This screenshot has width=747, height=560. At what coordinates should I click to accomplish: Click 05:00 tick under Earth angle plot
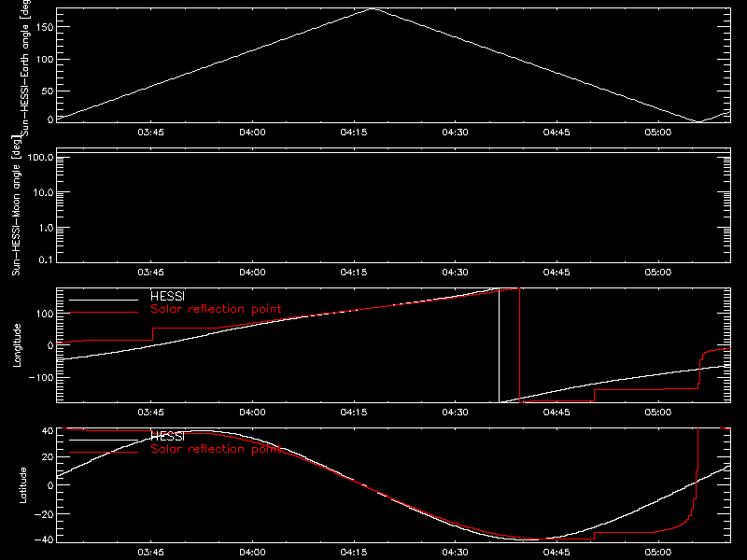658,133
